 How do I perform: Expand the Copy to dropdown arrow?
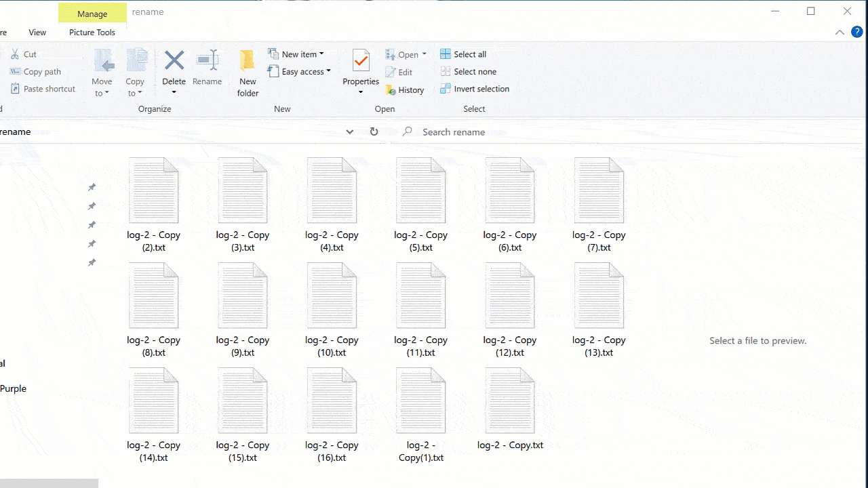pos(140,94)
